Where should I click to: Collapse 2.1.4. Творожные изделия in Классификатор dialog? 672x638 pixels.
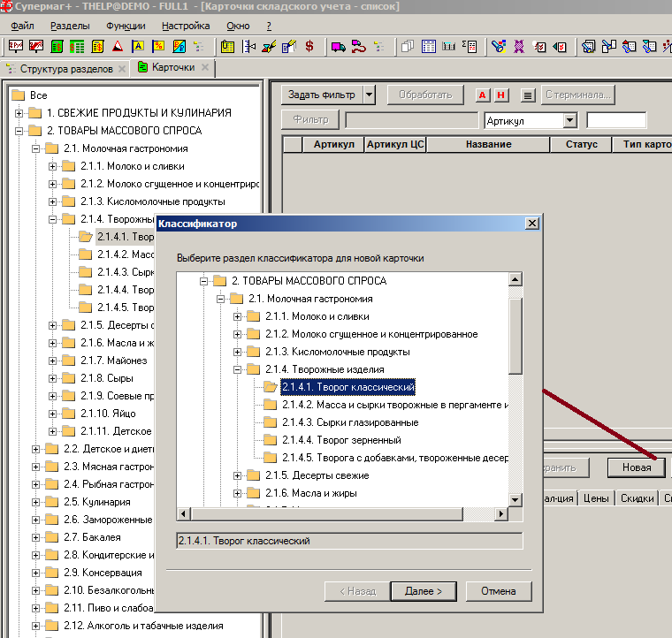click(237, 369)
